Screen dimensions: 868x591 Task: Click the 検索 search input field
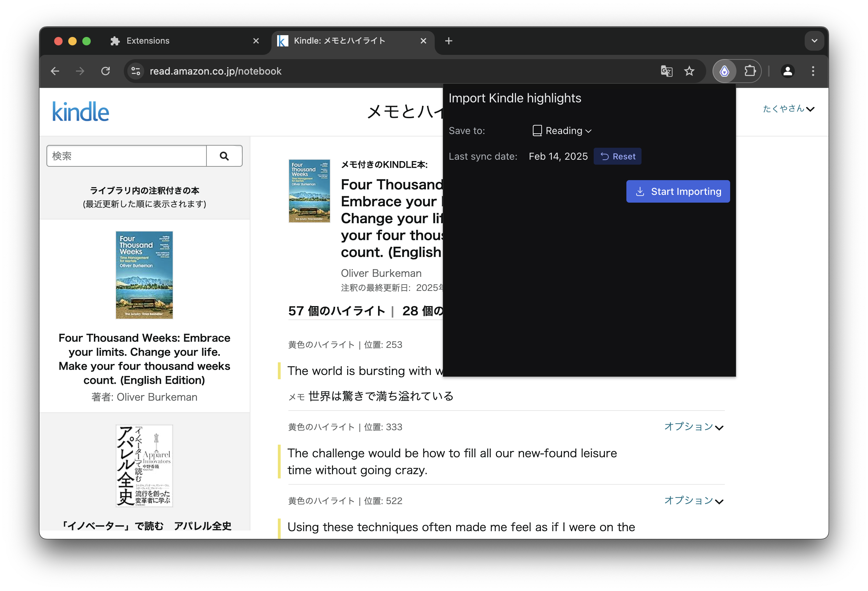(x=126, y=156)
